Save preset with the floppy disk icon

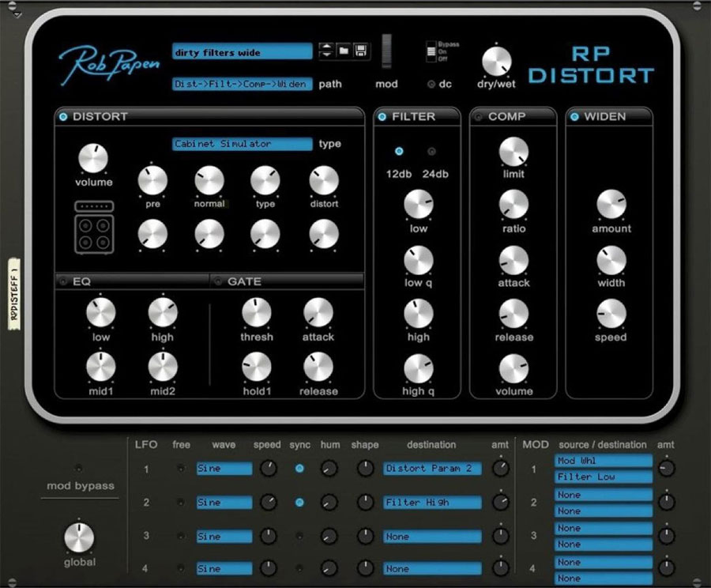click(x=361, y=51)
